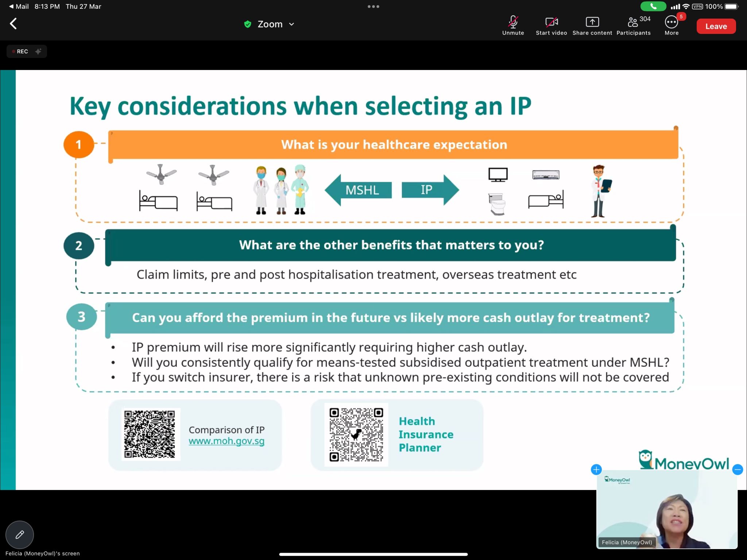Click the IP arrow label
Viewport: 747px width, 560px height.
pyautogui.click(x=430, y=190)
